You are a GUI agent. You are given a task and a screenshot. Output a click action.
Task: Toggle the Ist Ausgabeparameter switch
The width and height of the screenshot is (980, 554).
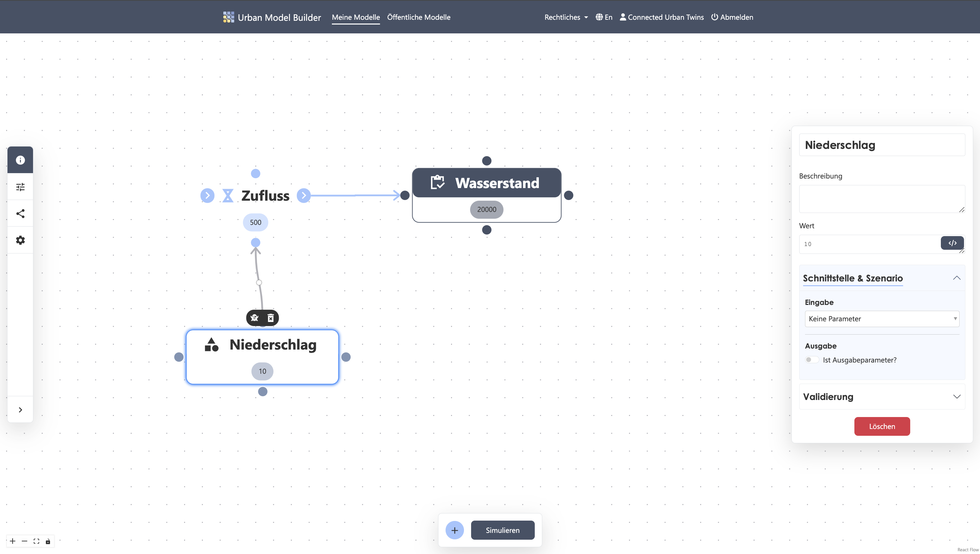[812, 360]
